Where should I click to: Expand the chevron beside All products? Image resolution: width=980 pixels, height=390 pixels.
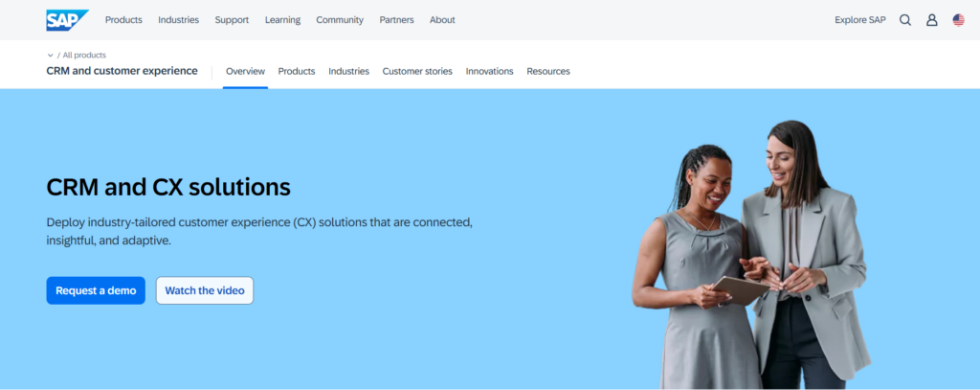[50, 55]
